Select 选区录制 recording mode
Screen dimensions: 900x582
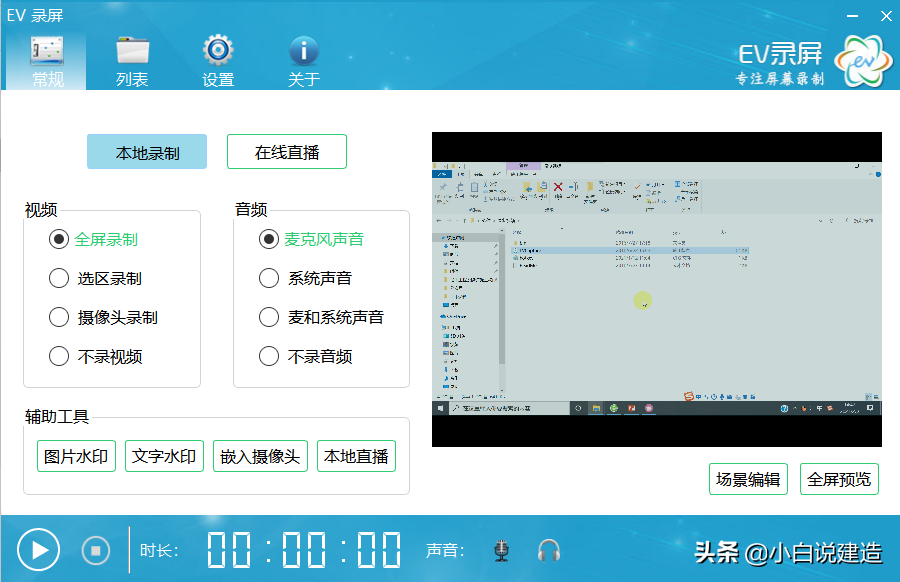point(59,278)
